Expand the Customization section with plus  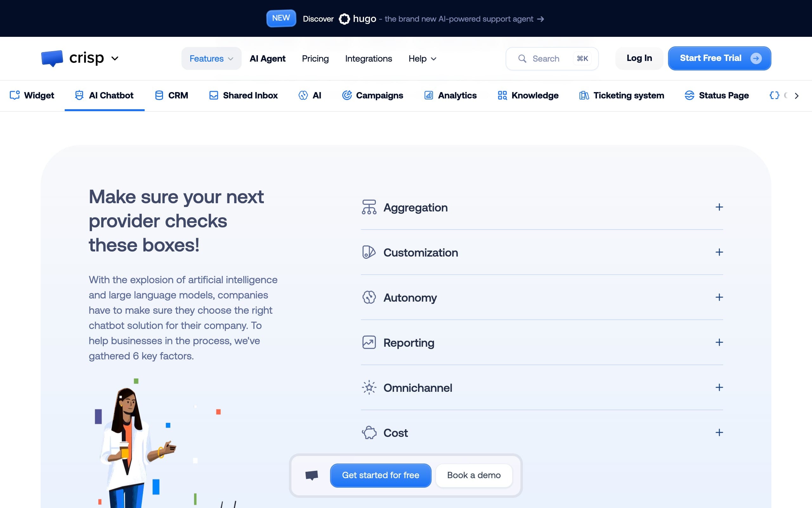719,252
